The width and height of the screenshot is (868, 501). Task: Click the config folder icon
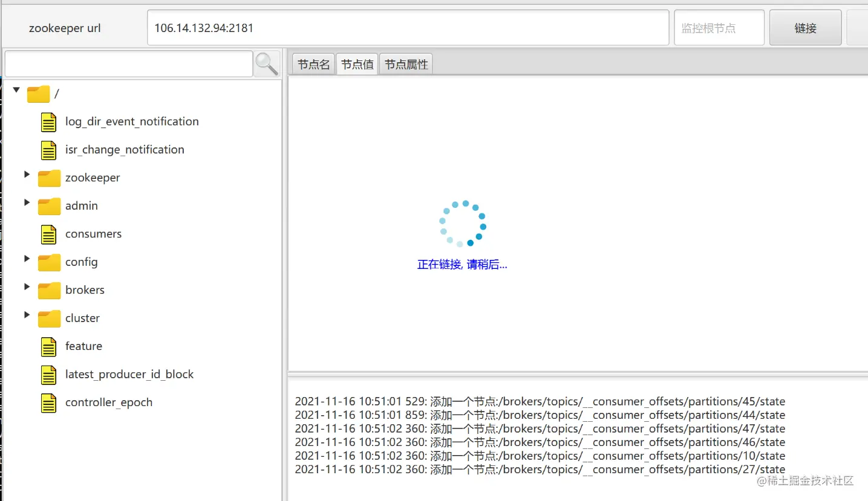[49, 262]
